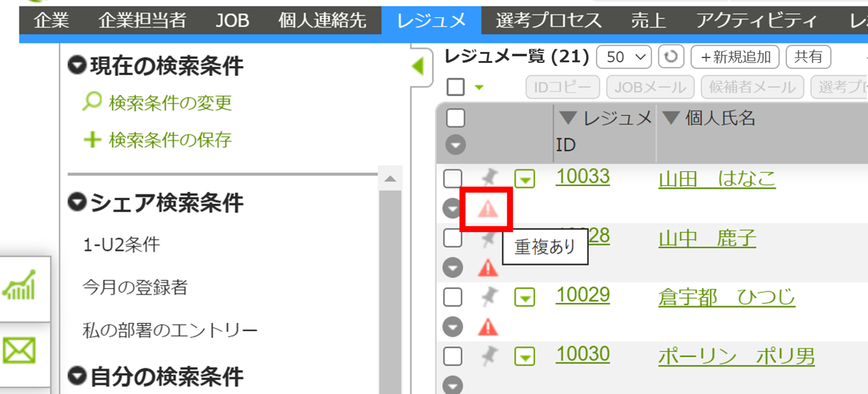Open ポーリン ポリ男 name link

pos(737,356)
